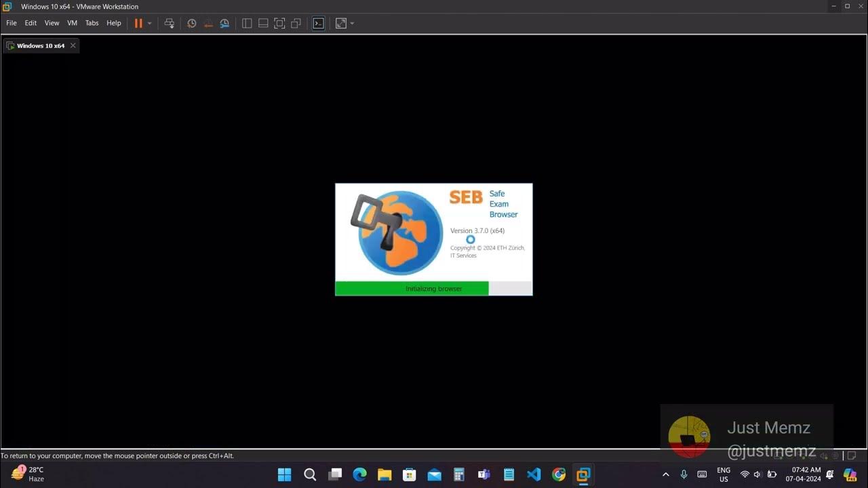Switch to Unity mode icon
The width and height of the screenshot is (868, 488).
pyautogui.click(x=296, y=23)
